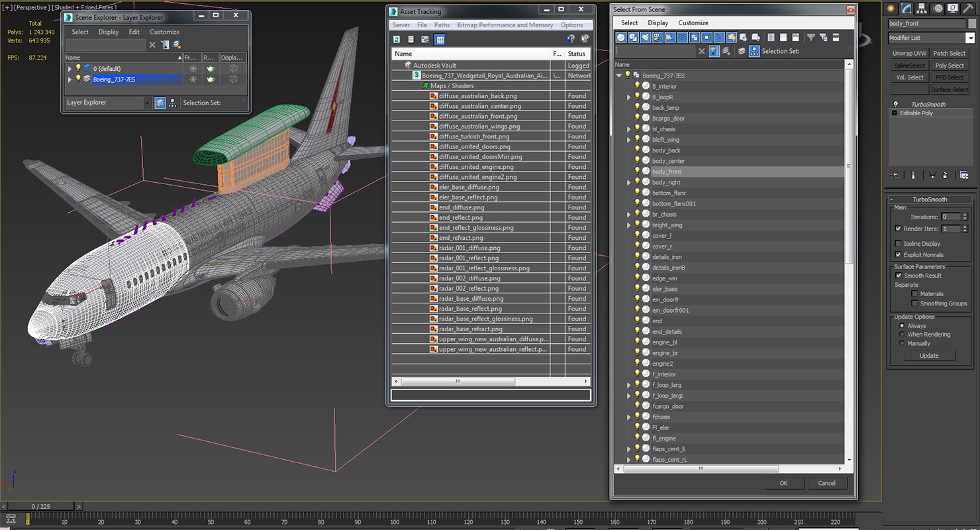Toggle Display Shapes filter in Select From Scene
This screenshot has width=980, height=530.
point(634,37)
